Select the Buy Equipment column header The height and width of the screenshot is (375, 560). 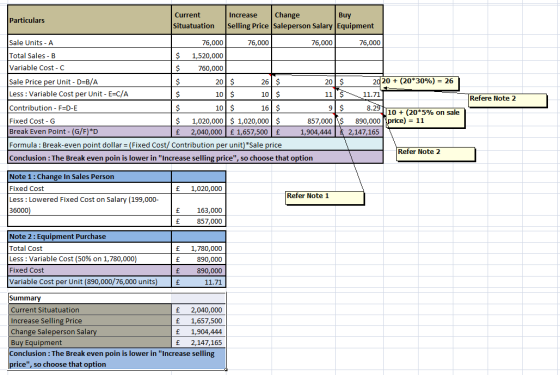tap(359, 20)
